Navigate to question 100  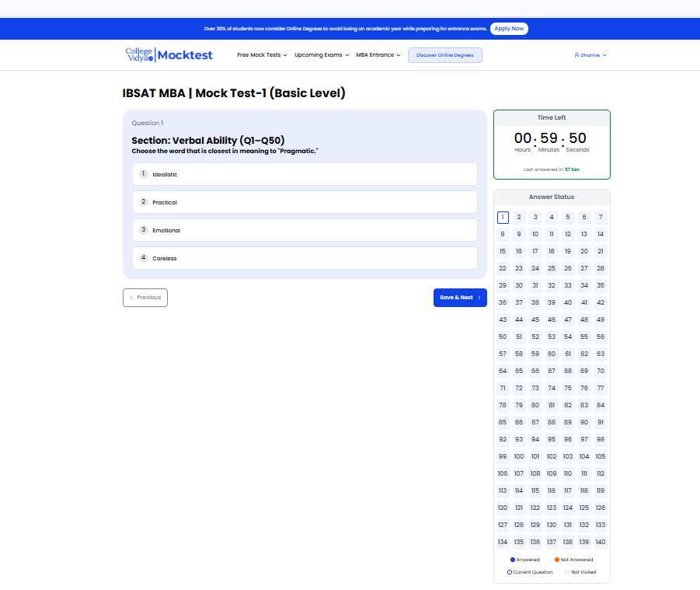519,456
